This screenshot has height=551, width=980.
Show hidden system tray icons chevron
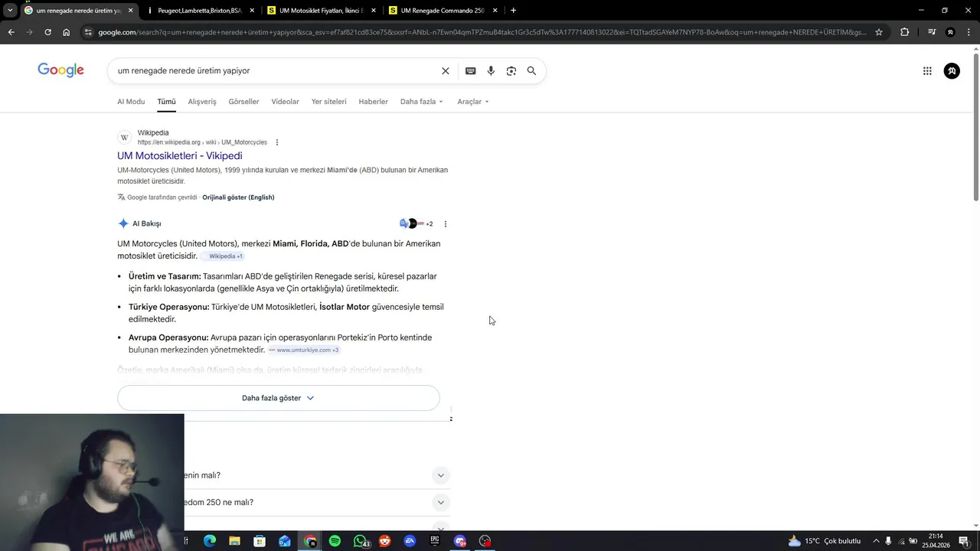point(876,541)
